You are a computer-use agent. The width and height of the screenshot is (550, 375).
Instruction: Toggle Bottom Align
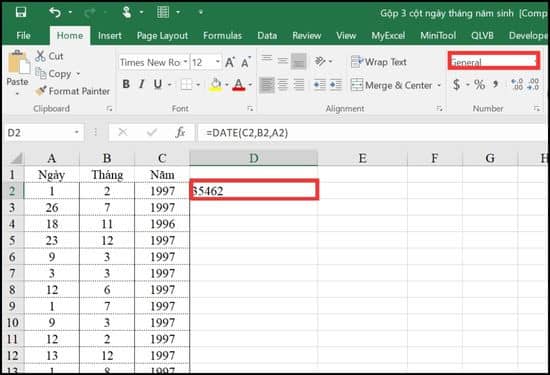coord(299,61)
